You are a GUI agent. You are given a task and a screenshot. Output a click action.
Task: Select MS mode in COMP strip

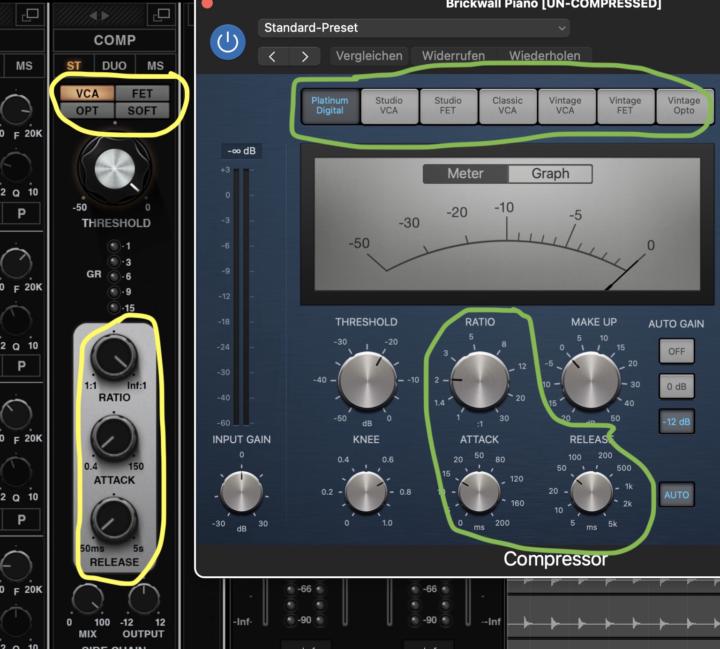click(155, 65)
